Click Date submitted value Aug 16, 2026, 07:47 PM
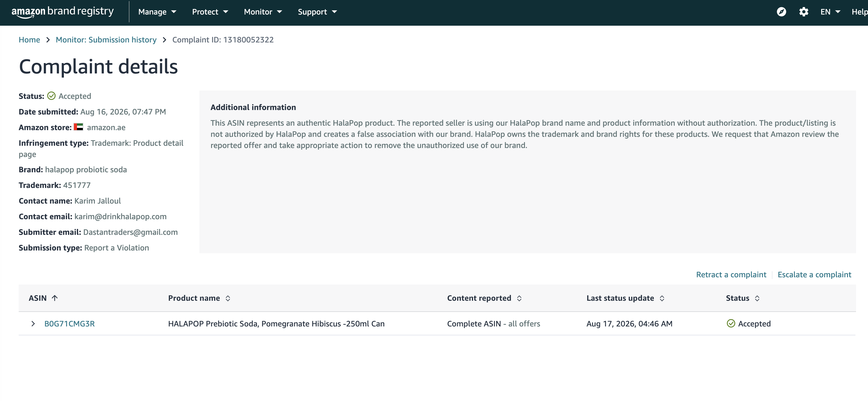 [x=123, y=112]
